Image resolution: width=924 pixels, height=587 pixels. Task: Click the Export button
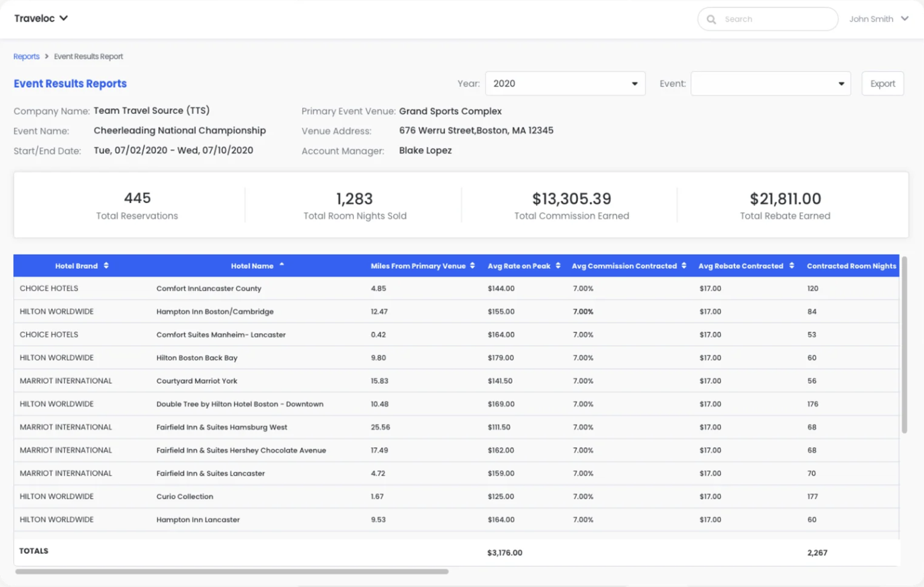(882, 83)
